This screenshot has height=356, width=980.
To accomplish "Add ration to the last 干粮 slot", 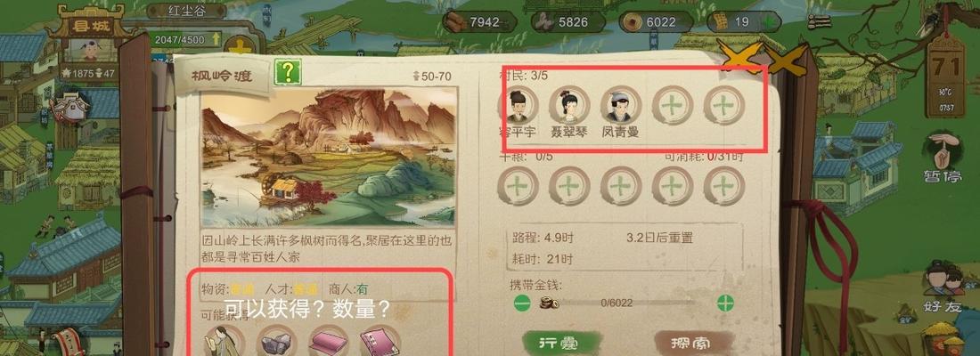I will [x=724, y=185].
